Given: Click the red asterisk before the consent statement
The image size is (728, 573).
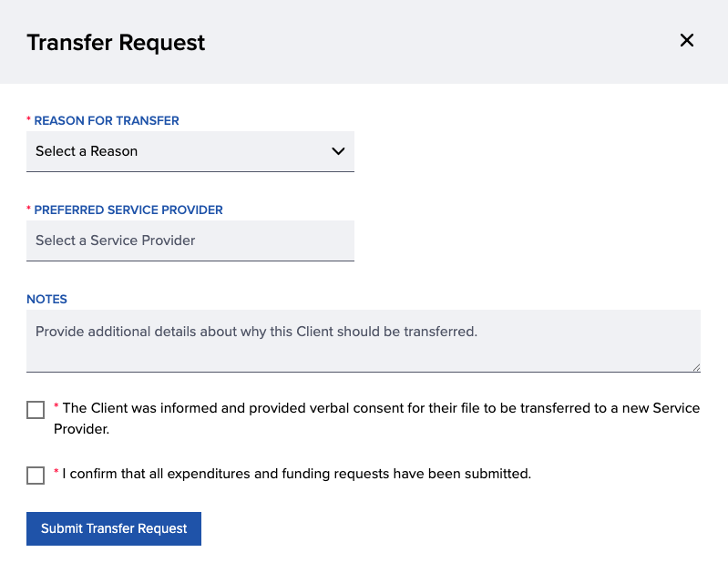Looking at the screenshot, I should (x=56, y=406).
